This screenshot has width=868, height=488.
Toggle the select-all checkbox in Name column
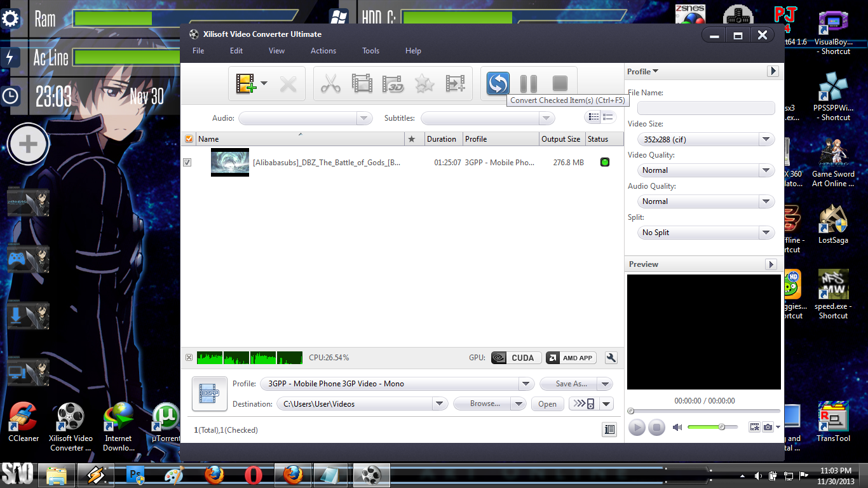[x=188, y=139]
